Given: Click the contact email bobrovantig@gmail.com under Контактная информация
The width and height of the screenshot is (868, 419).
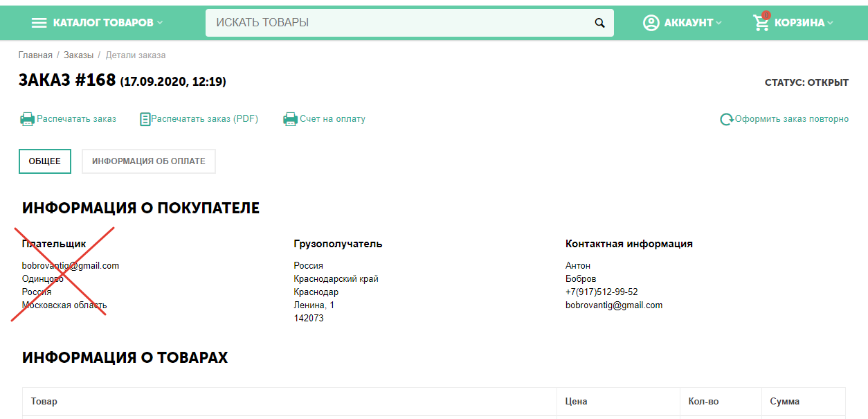Looking at the screenshot, I should tap(614, 305).
